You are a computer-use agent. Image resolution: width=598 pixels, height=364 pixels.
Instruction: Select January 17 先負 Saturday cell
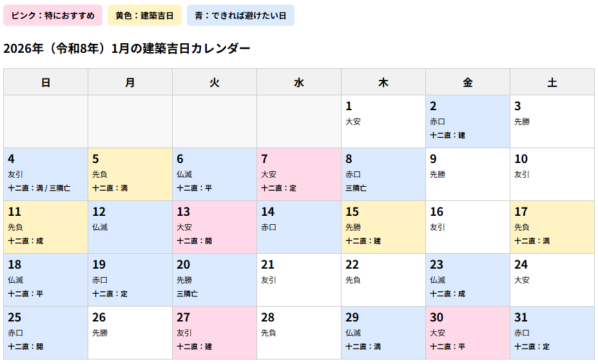point(552,227)
